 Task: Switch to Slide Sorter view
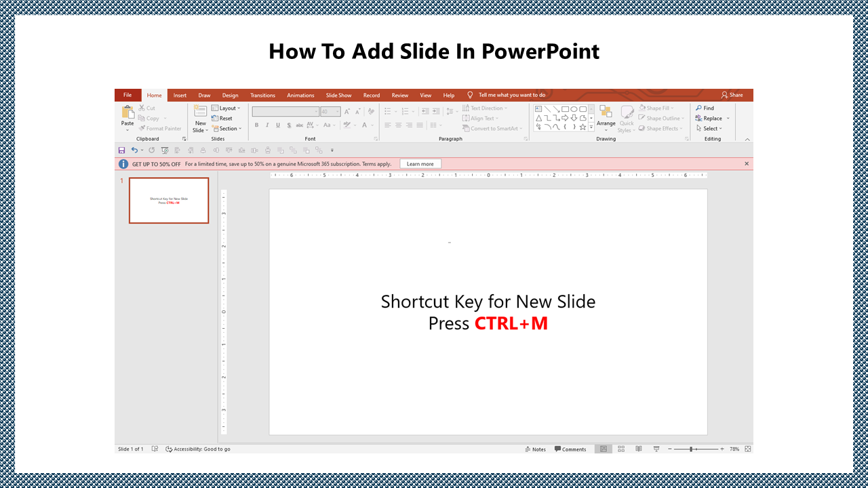(x=621, y=449)
